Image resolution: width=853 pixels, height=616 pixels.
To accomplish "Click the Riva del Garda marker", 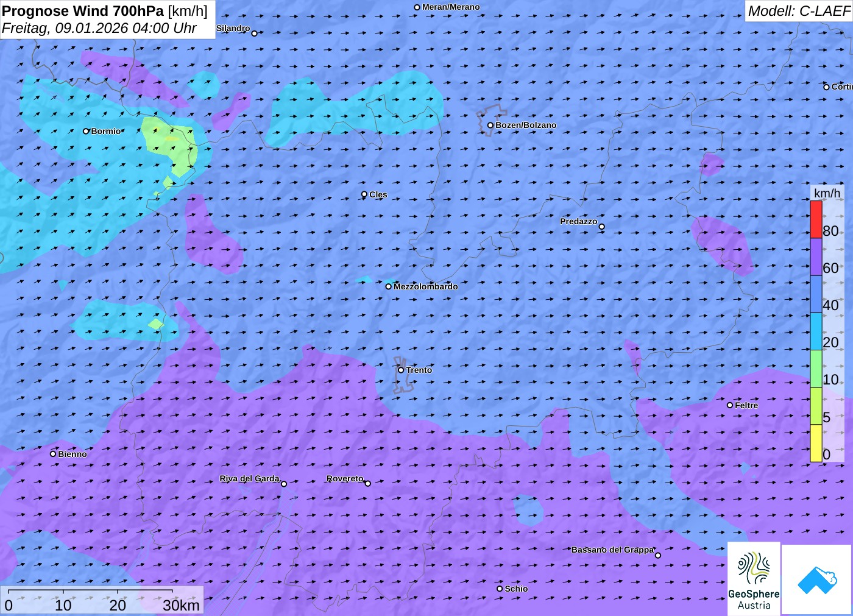I will point(284,484).
